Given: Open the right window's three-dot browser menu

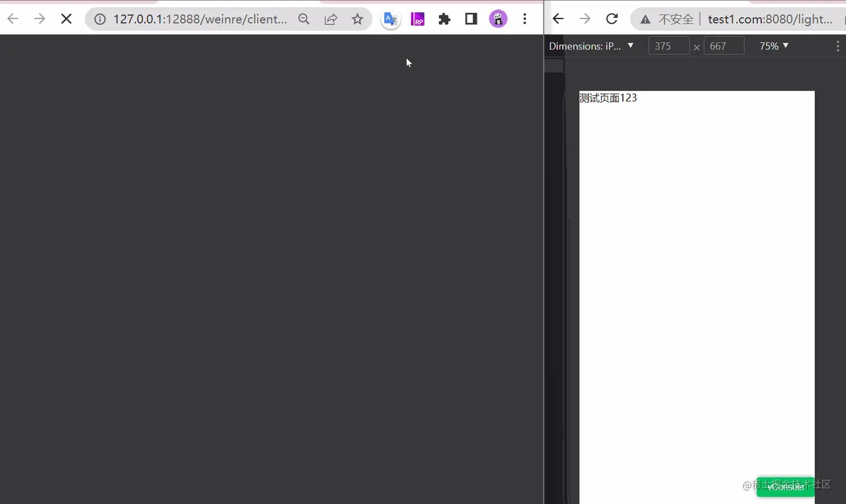Looking at the screenshot, I should click(x=844, y=18).
